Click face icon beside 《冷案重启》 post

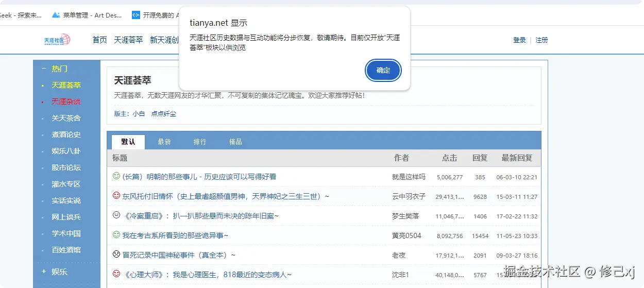click(x=116, y=215)
